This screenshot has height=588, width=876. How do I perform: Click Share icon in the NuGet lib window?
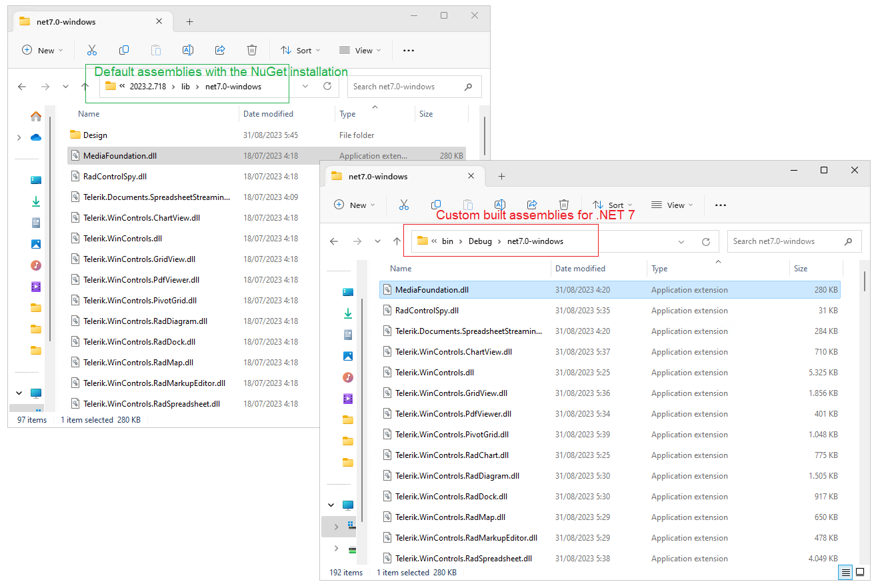coord(220,50)
